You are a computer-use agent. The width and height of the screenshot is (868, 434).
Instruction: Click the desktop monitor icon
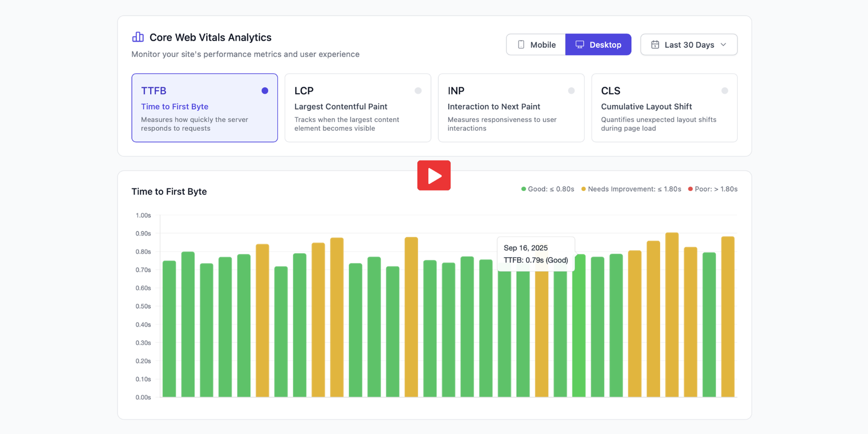coord(580,44)
